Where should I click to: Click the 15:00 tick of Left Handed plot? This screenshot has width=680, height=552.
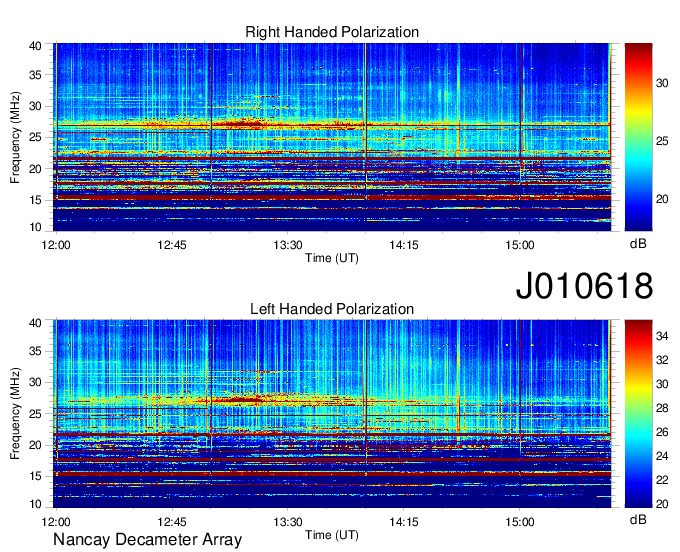pyautogui.click(x=520, y=522)
